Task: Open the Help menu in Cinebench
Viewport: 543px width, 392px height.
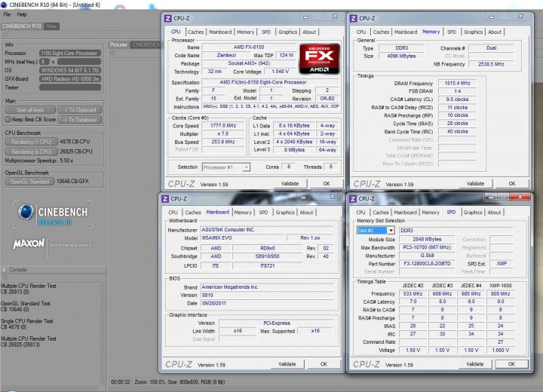Action: pos(22,14)
